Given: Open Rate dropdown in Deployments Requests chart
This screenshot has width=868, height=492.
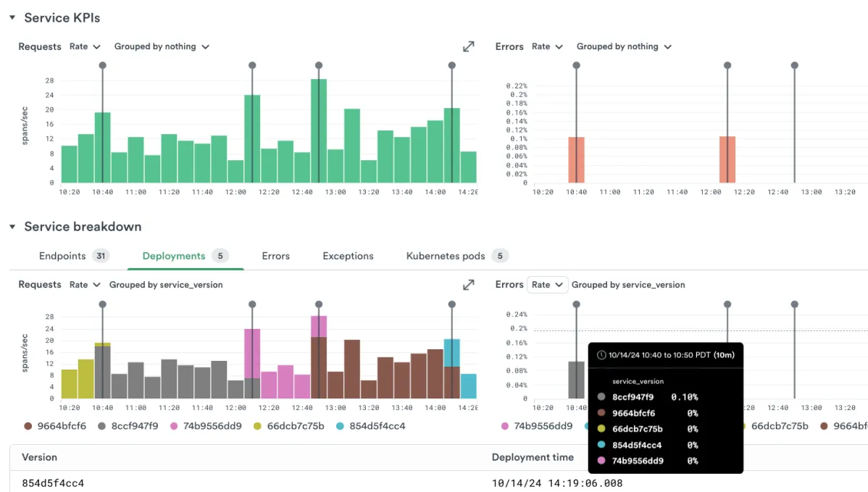Looking at the screenshot, I should [x=85, y=285].
